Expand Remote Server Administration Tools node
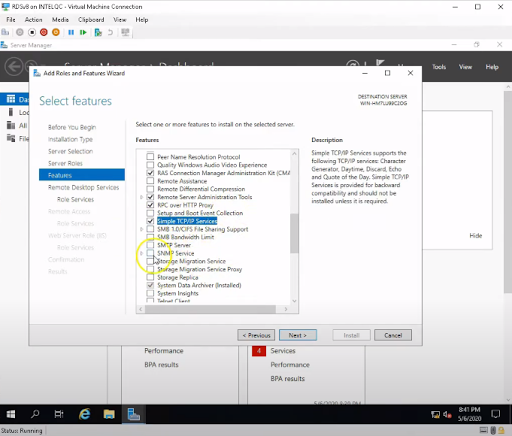The width and height of the screenshot is (512, 436). (x=141, y=197)
